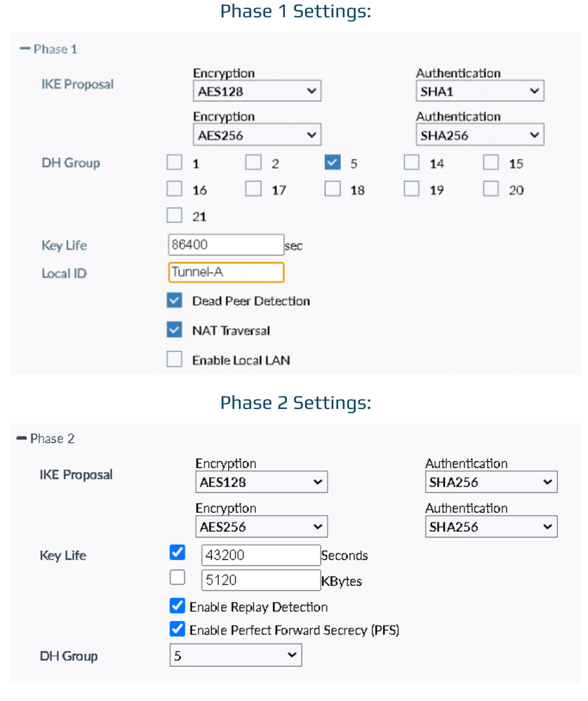Enable DH Group 14 checkbox
Image resolution: width=588 pixels, height=701 pixels.
point(412,163)
